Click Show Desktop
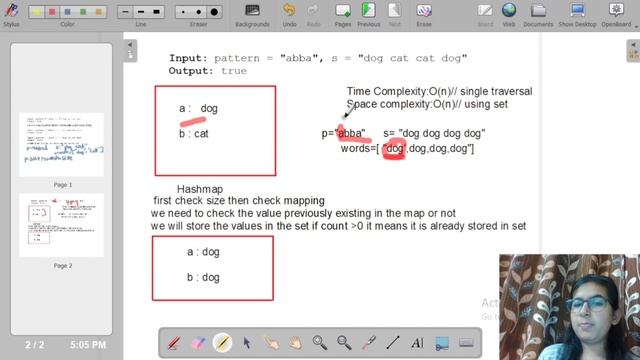 pyautogui.click(x=577, y=15)
